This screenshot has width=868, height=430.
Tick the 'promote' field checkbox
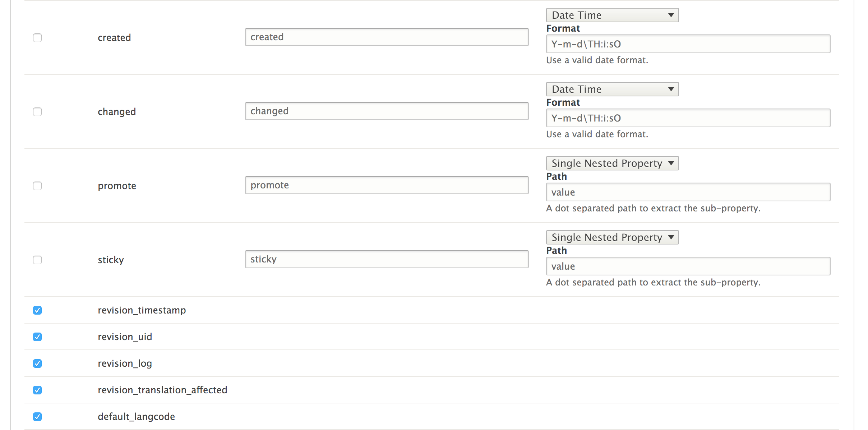pos(37,186)
